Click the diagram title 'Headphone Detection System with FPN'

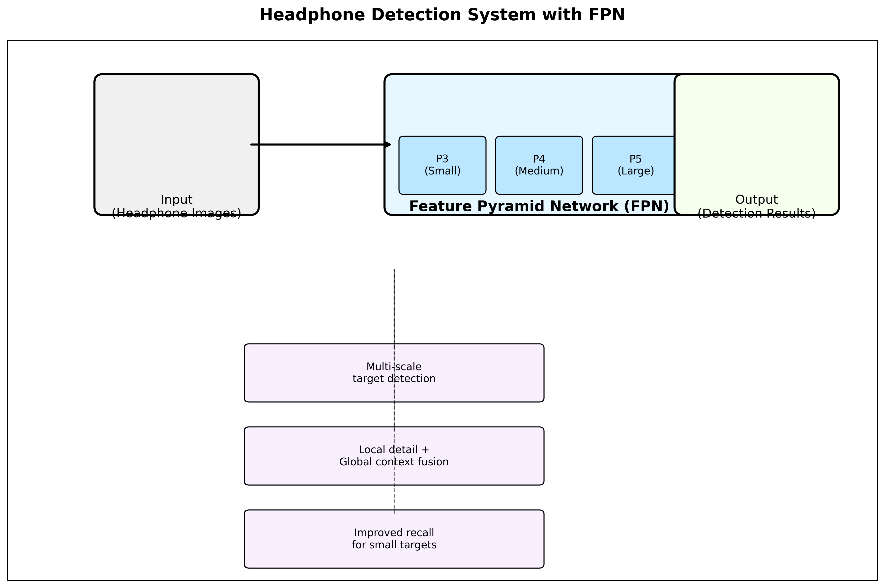pos(442,15)
